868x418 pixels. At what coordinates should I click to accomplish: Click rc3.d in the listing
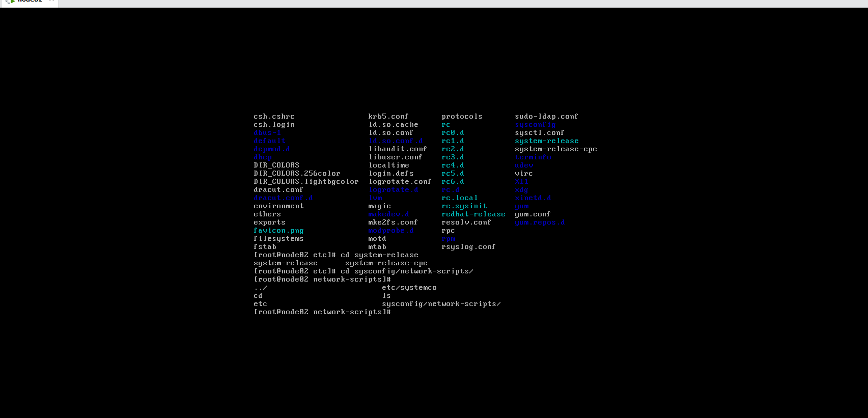click(x=453, y=157)
